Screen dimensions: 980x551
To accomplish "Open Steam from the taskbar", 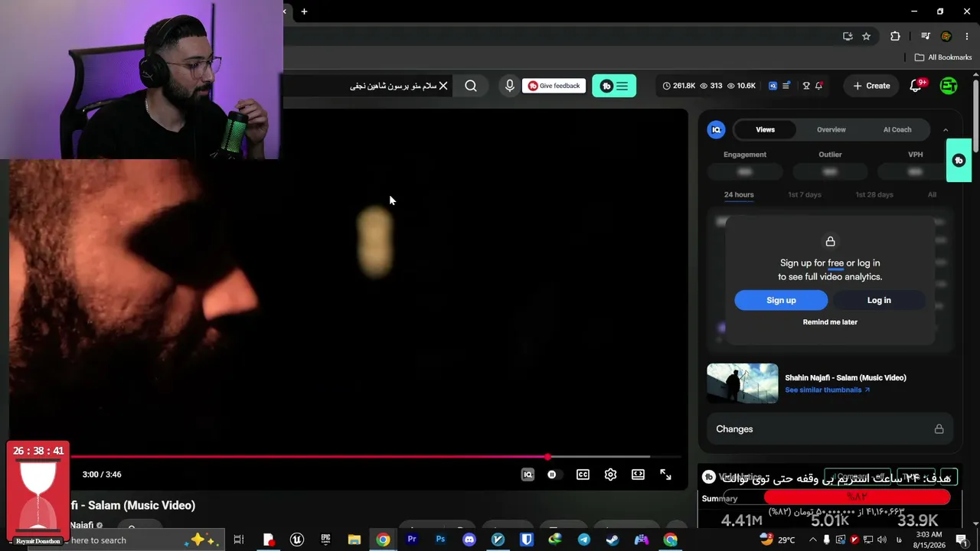I will coord(612,540).
